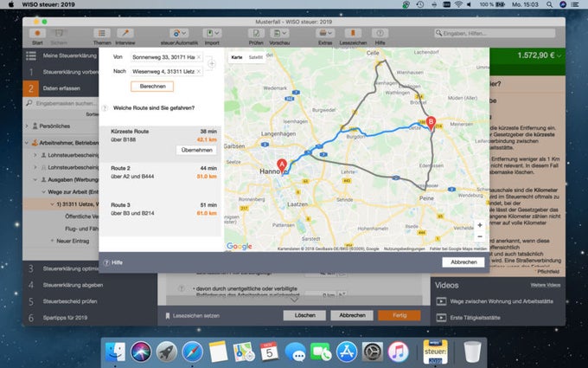588x368 pixels.
Task: Click the Nach address input field
Action: point(163,71)
